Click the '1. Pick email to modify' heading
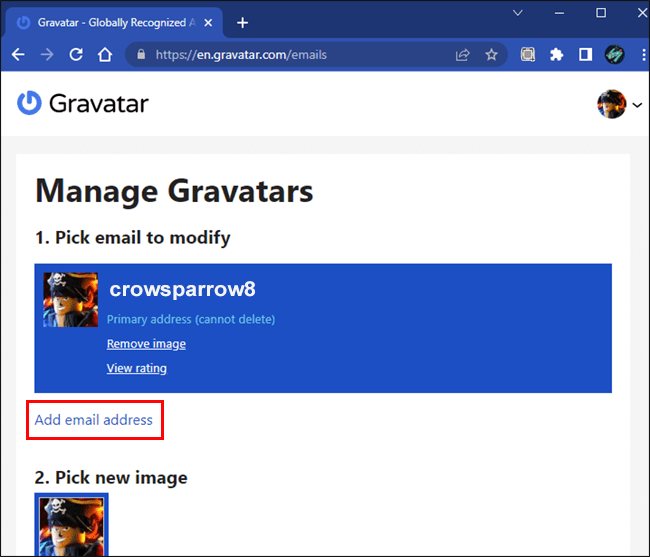Viewport: 650px width, 557px height. pyautogui.click(x=133, y=237)
